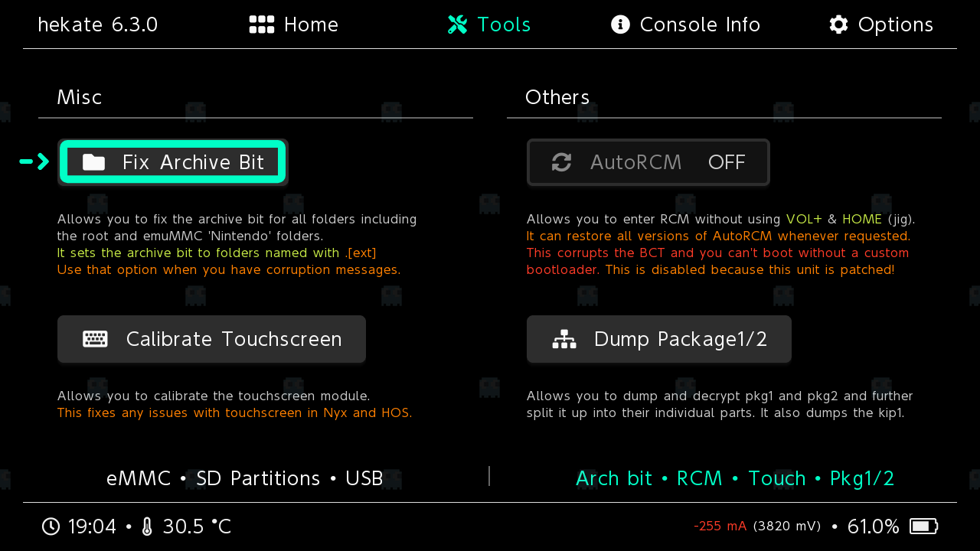
Task: Toggle the AutoRCM OFF switch
Action: pos(727,162)
